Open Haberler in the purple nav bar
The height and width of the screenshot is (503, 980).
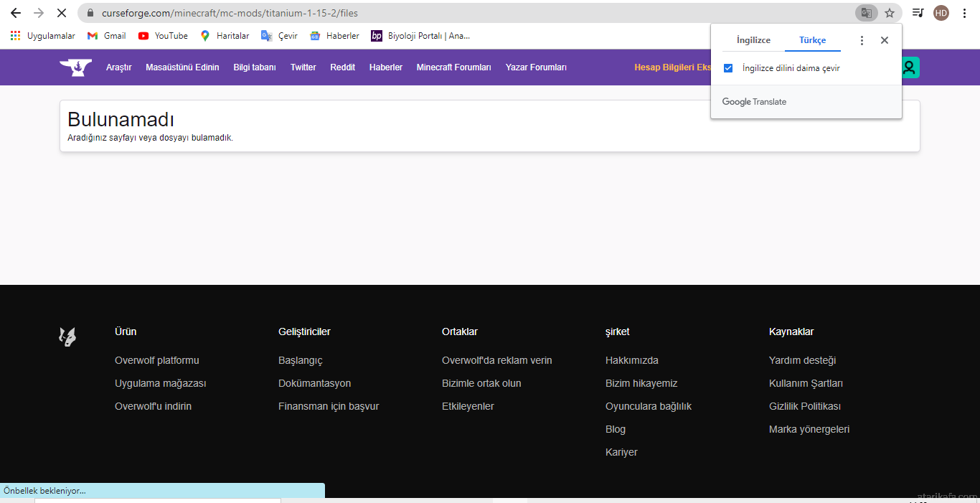click(386, 67)
